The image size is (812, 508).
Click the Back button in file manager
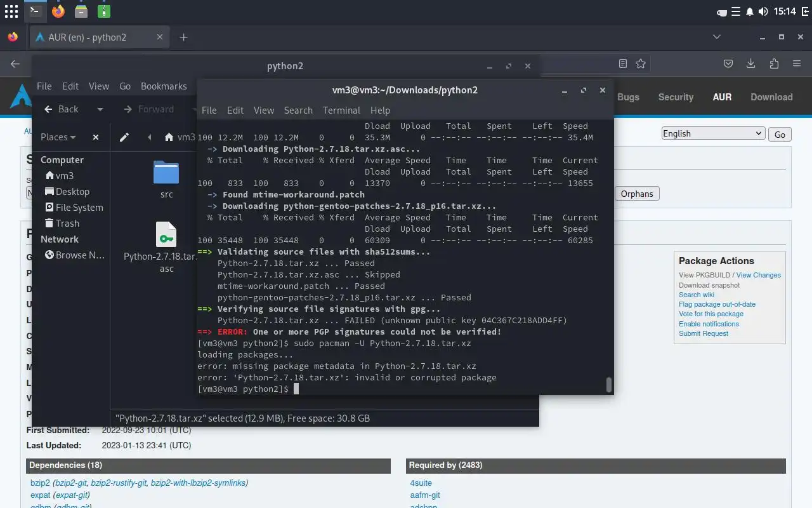[61, 109]
